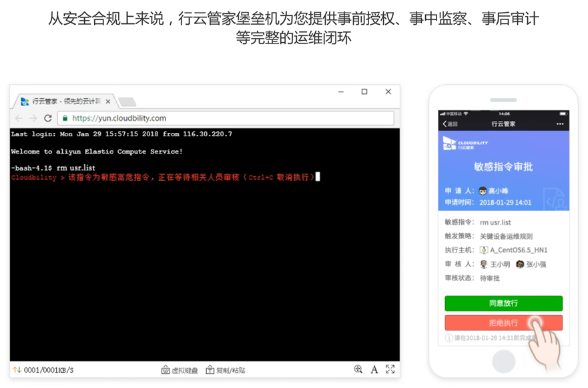This screenshot has width=588, height=388.
Task: Reload the page with the refresh icon
Action: click(x=47, y=118)
